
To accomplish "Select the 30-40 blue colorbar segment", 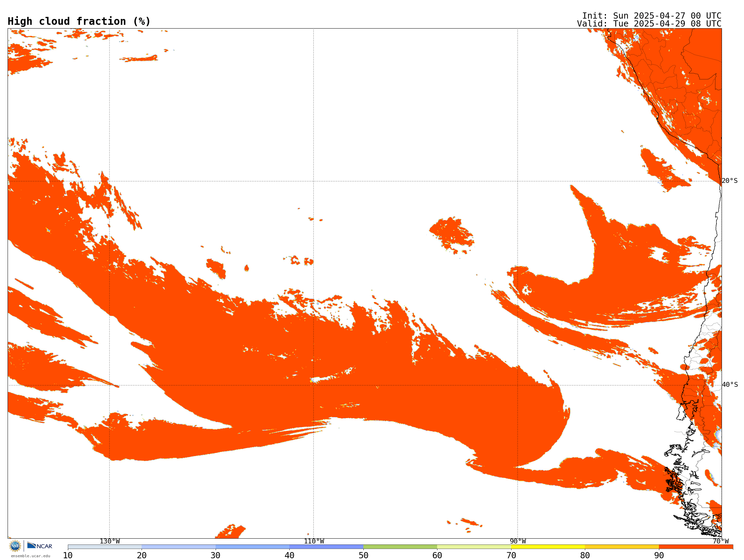I will [252, 547].
